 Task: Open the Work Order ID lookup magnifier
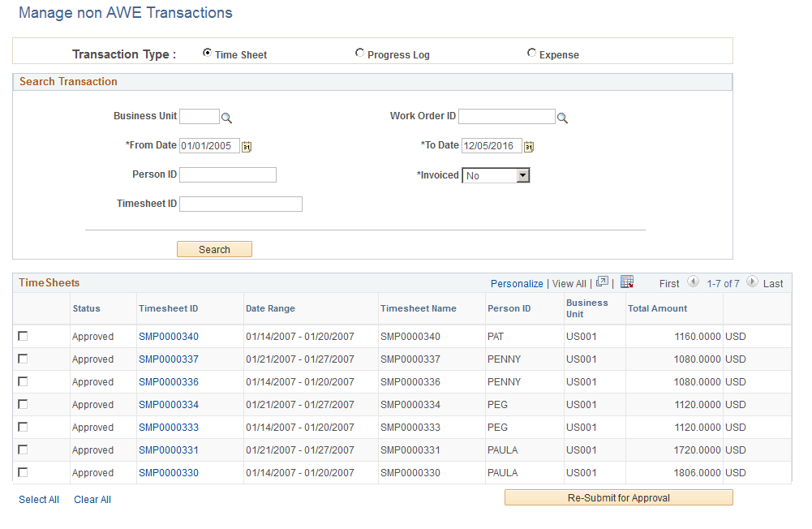point(563,116)
